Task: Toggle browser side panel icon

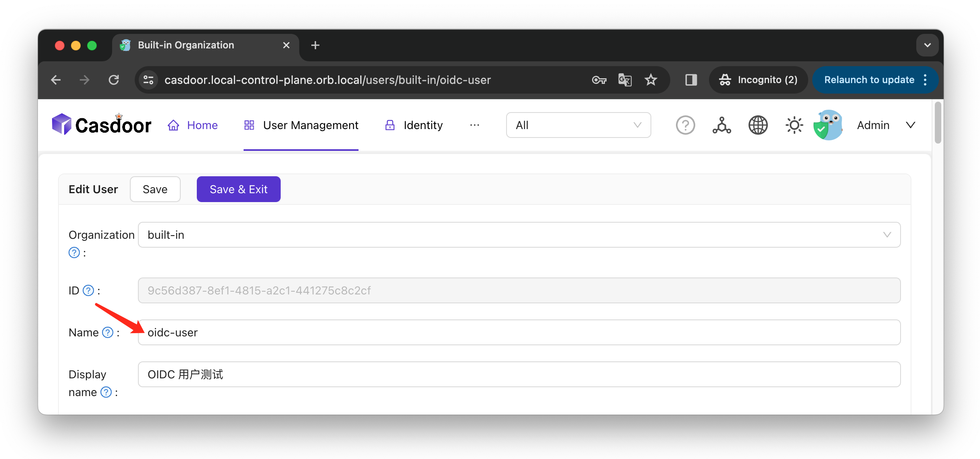Action: point(691,80)
